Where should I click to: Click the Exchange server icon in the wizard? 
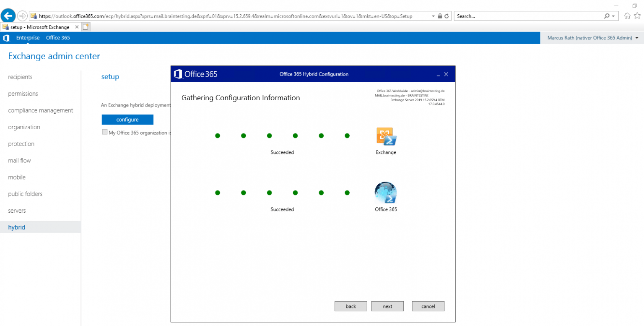point(386,138)
